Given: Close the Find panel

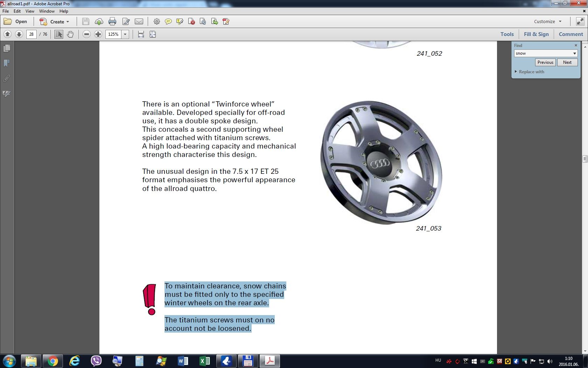Looking at the screenshot, I should click(576, 45).
